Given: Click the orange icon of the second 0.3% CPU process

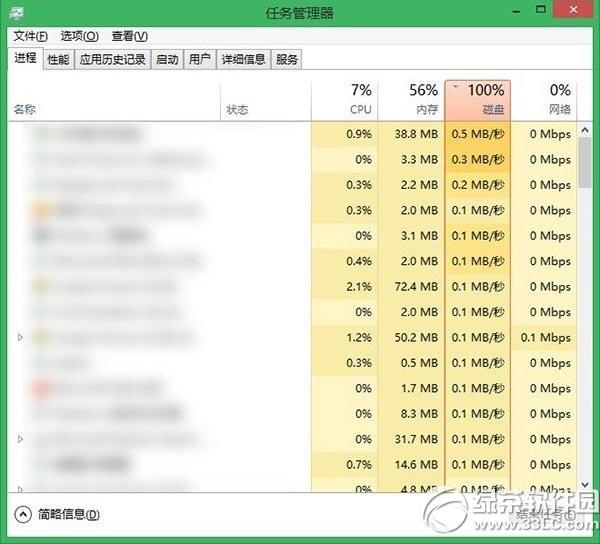Looking at the screenshot, I should pos(41,210).
